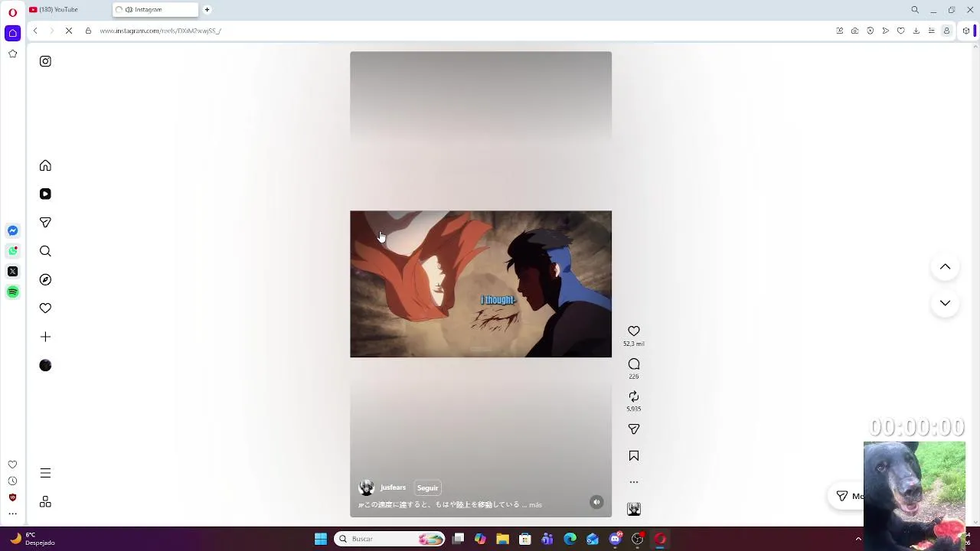Select the Instagram browser tab

click(x=155, y=10)
